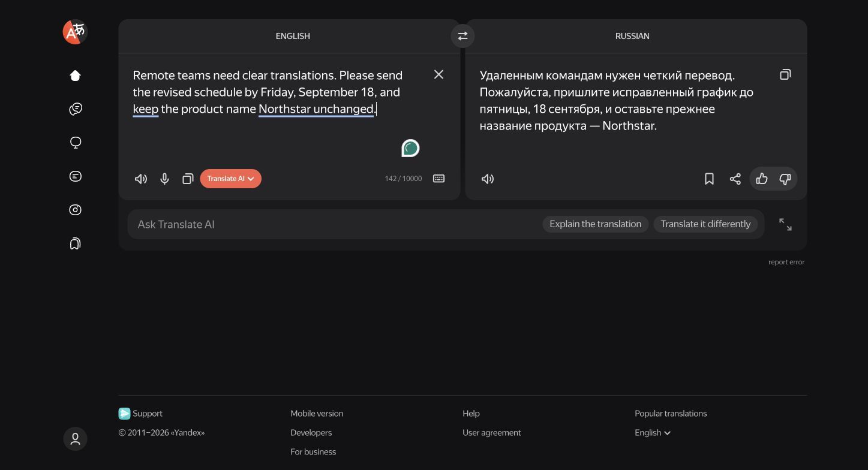Open the Support link
Image resolution: width=868 pixels, height=470 pixels.
pos(140,414)
